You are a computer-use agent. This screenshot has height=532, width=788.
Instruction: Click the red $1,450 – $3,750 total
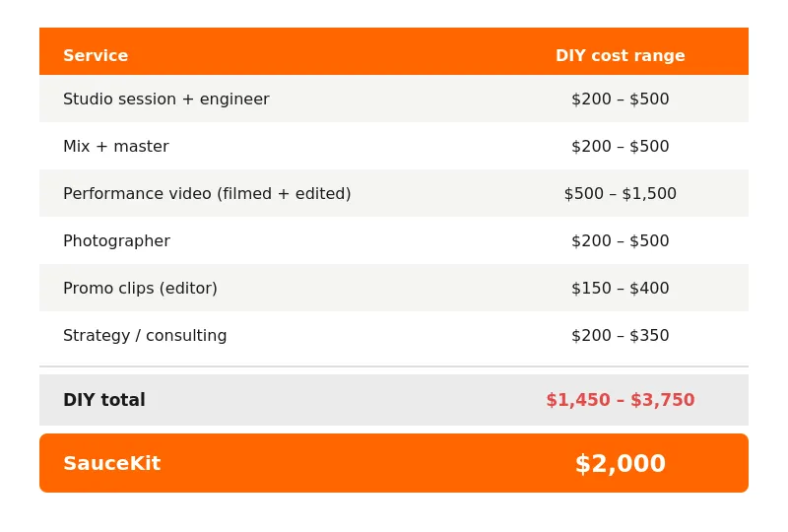coord(621,400)
